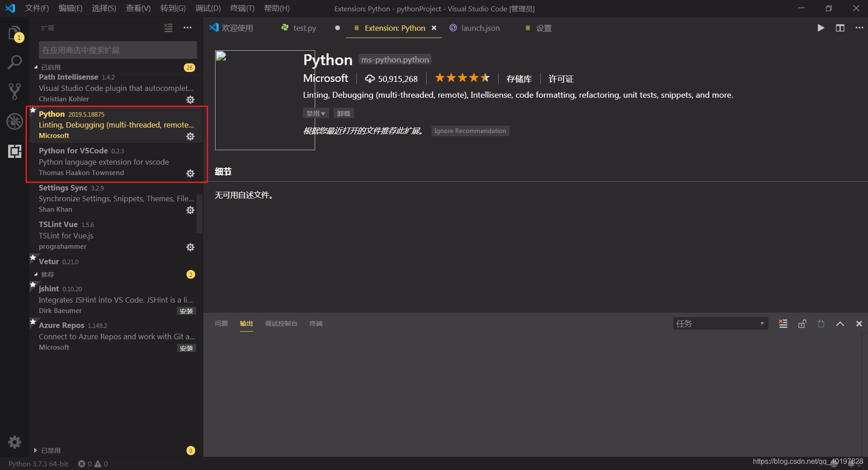Open the Explorer view in activity bar
Screen dimensions: 868x470
[x=14, y=34]
